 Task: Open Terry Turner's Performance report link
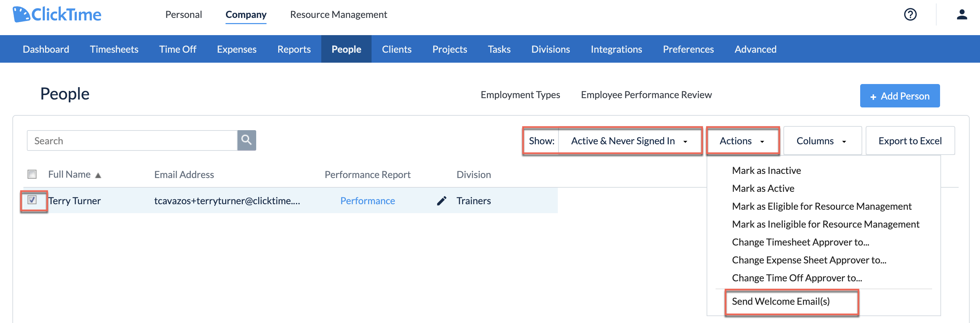click(x=367, y=200)
